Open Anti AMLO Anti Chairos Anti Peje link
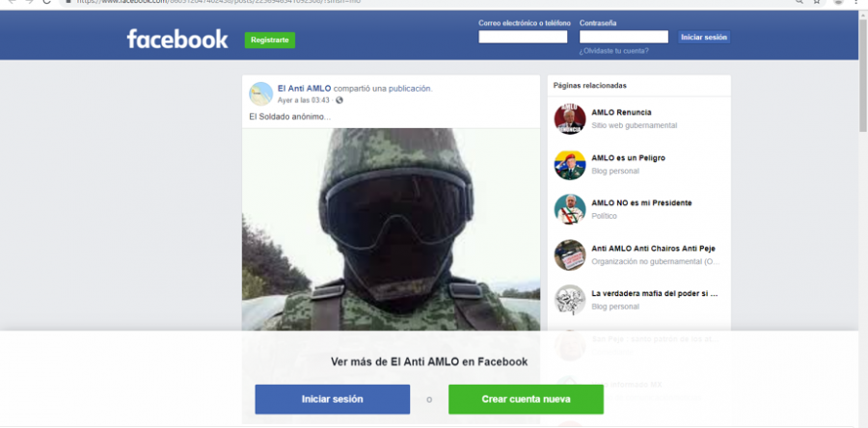Viewport: 868px width, 428px height. point(653,249)
